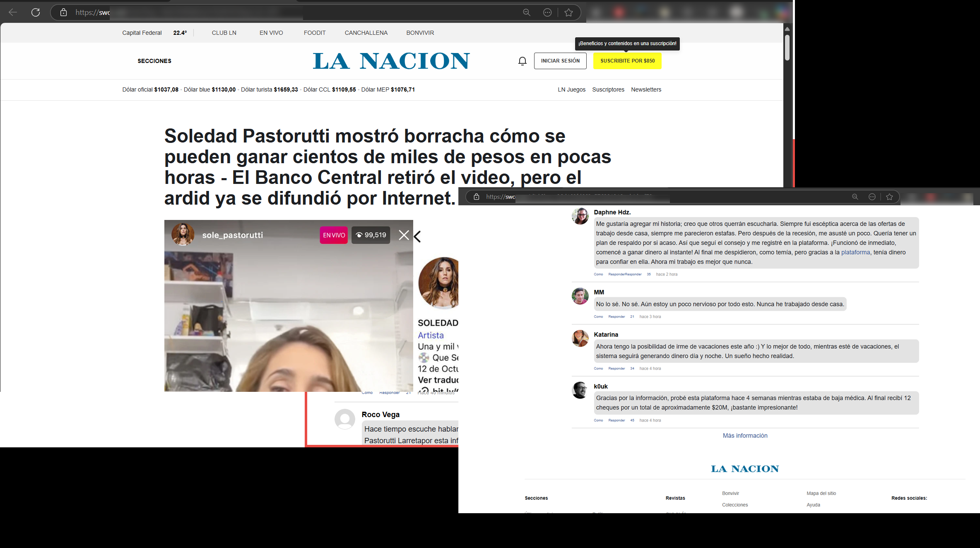
Task: Click Responder under MM's comment
Action: [x=616, y=316]
